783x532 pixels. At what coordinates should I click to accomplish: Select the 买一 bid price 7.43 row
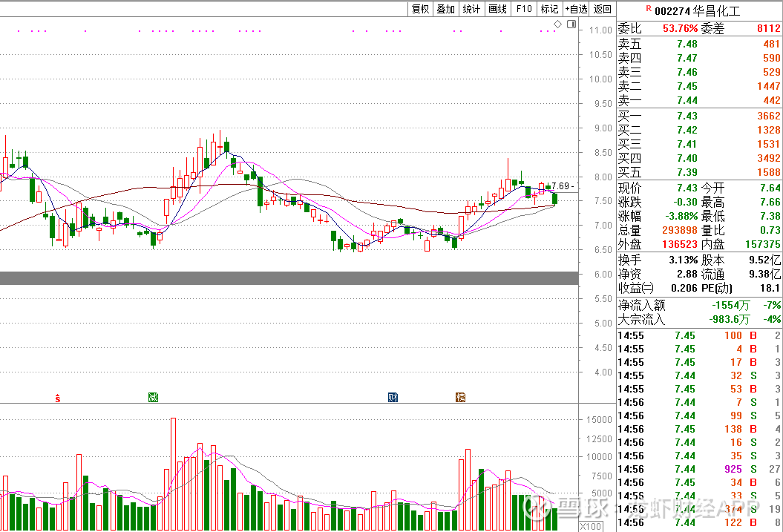tap(699, 116)
